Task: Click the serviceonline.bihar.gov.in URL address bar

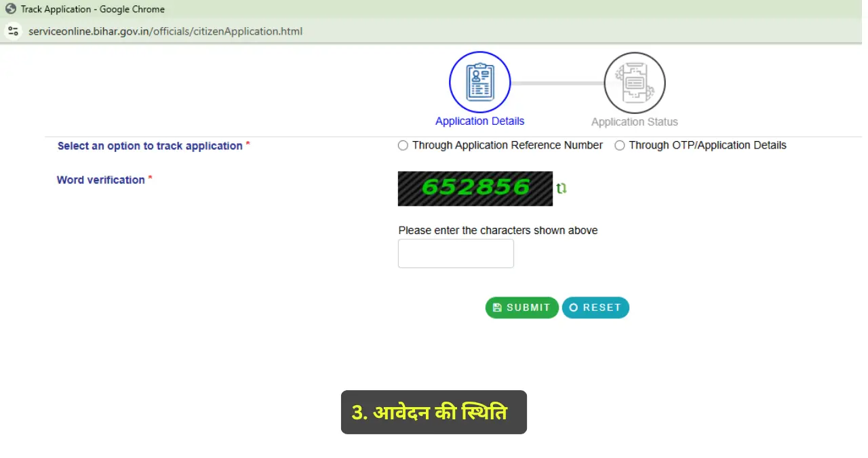Action: 165,31
